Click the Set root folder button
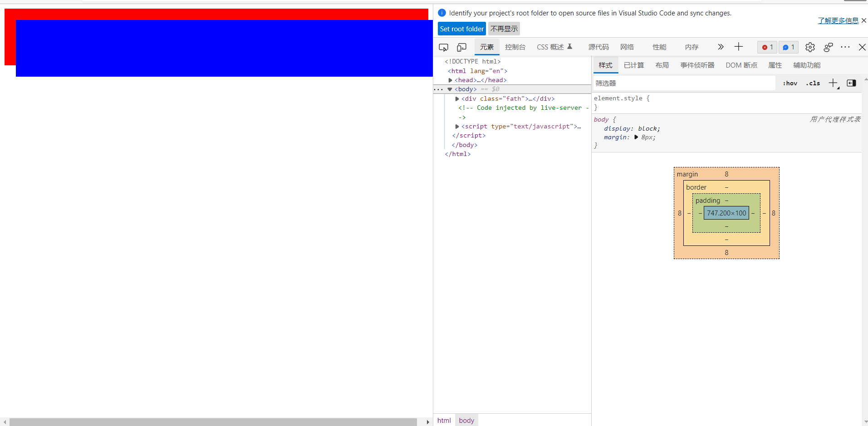 click(461, 29)
